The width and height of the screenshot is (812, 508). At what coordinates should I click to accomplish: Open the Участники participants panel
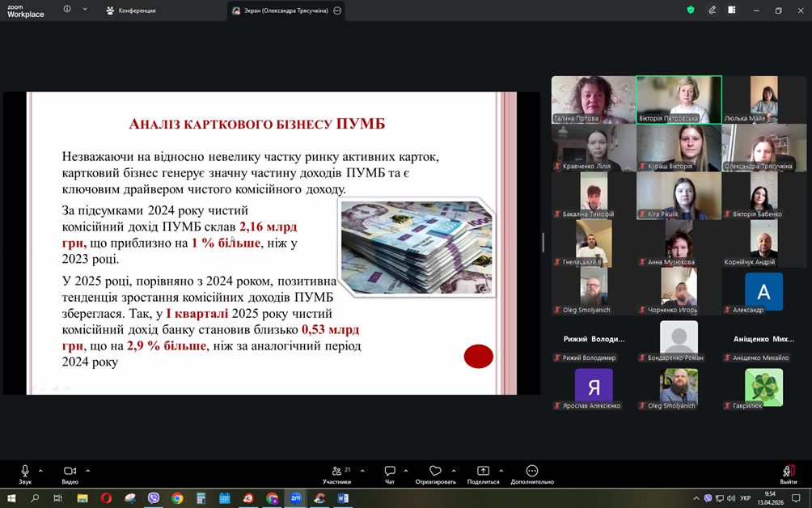336,472
